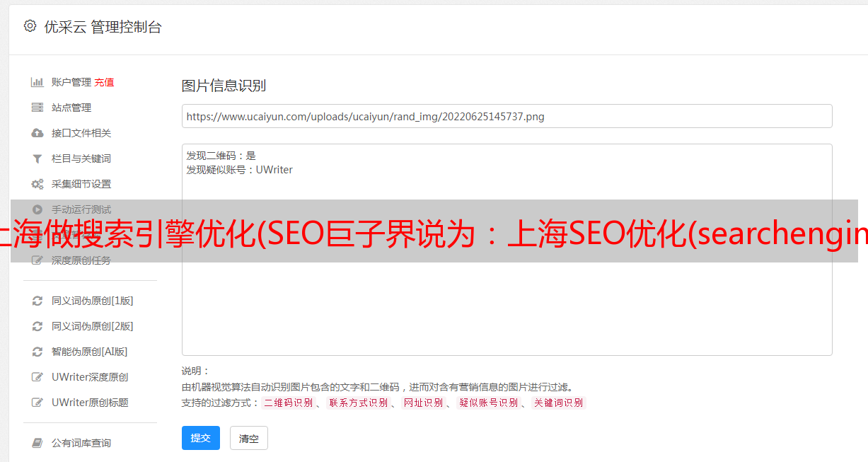Click the blue 提交 button
The width and height of the screenshot is (868, 462).
(201, 438)
